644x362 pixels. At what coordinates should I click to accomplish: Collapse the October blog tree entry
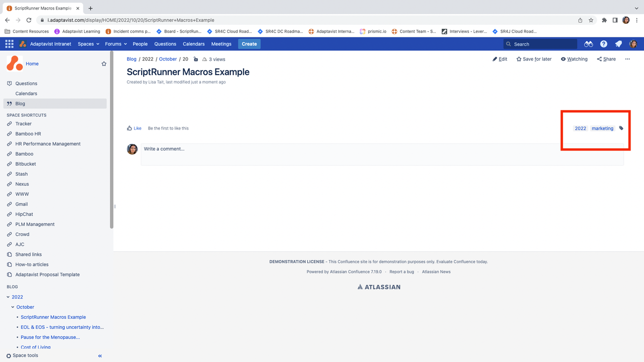pos(14,307)
